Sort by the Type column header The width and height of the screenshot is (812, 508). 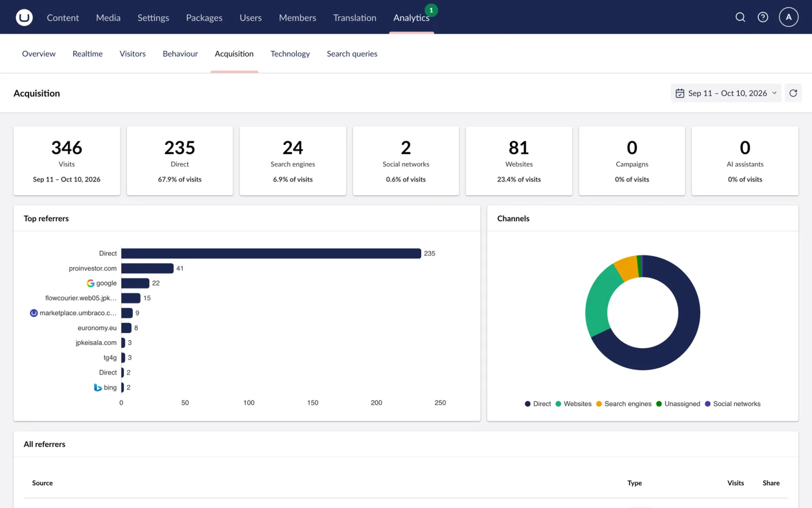pyautogui.click(x=634, y=483)
